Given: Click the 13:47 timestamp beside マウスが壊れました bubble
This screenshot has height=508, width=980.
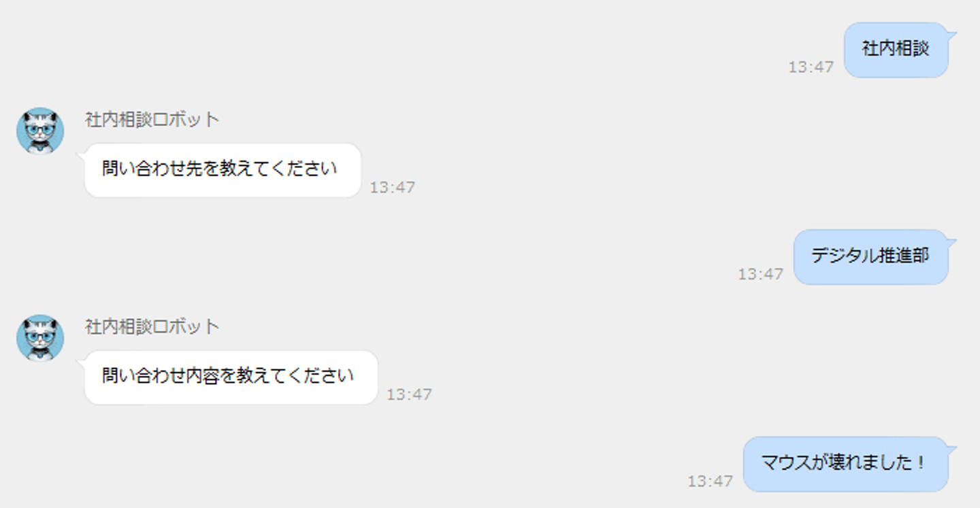Looking at the screenshot, I should [710, 481].
